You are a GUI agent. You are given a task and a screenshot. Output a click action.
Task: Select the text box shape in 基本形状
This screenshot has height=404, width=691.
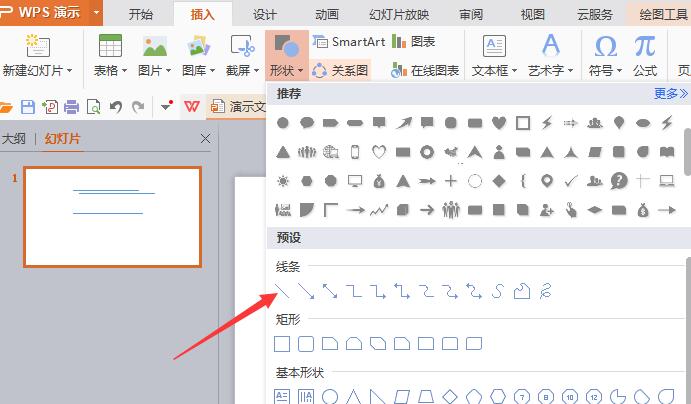click(x=282, y=397)
